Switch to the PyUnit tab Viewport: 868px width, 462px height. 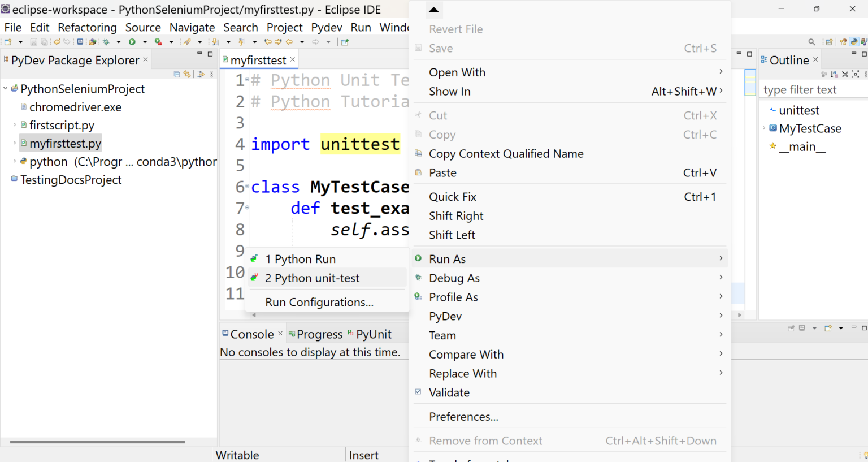(x=370, y=334)
